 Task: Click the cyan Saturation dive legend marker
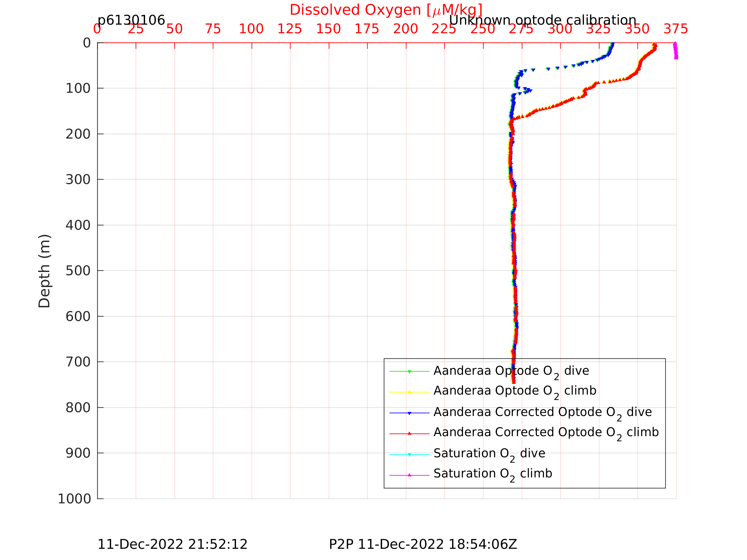click(409, 454)
